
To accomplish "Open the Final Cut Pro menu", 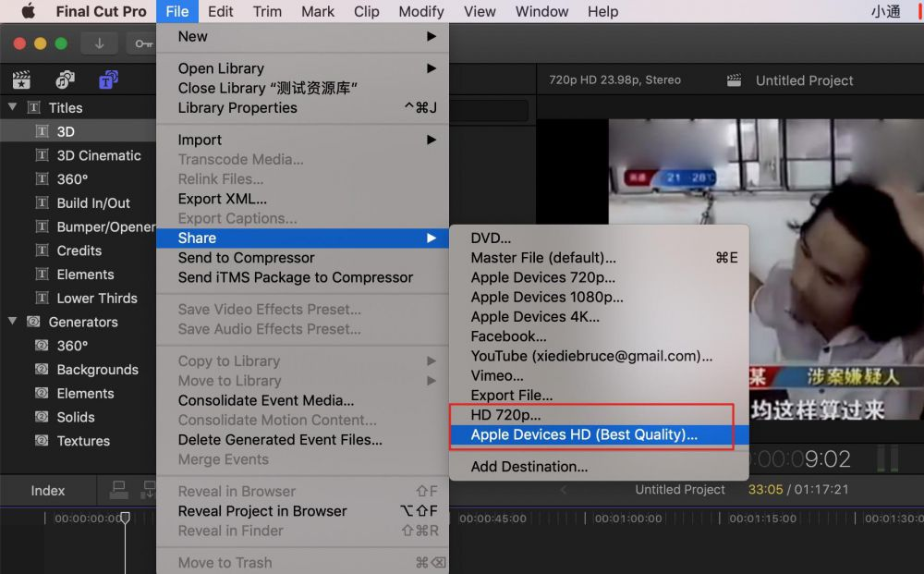I will 101,11.
